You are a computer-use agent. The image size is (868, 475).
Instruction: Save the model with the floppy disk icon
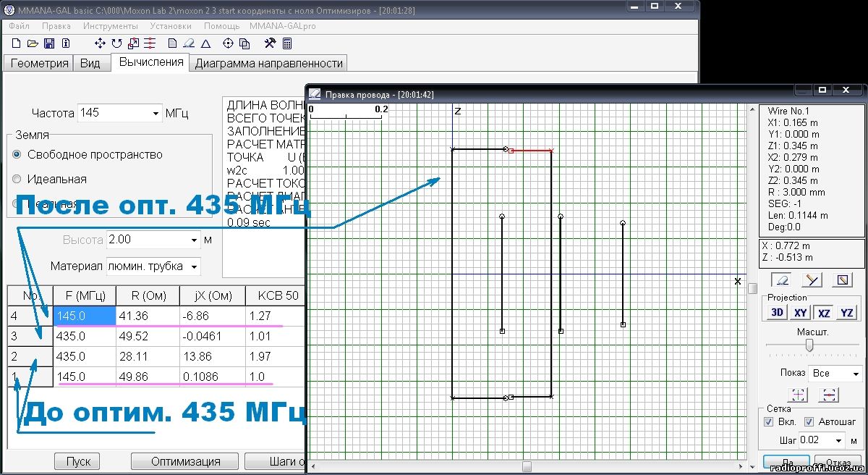click(x=49, y=43)
